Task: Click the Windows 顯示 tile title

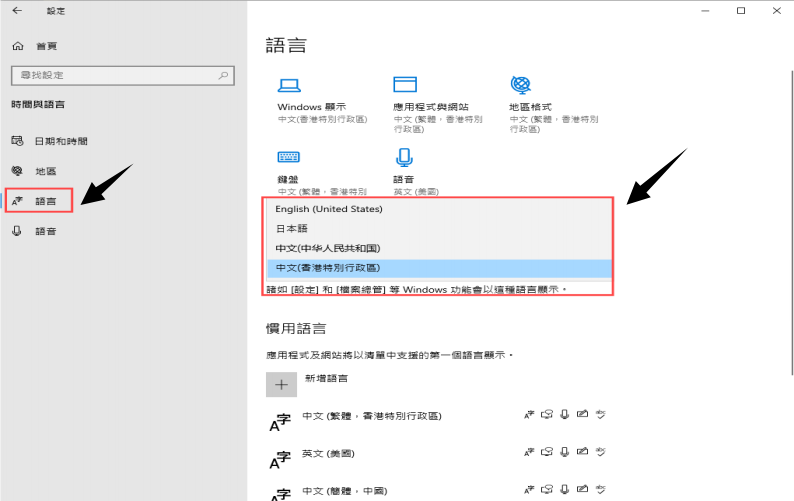Action: (x=311, y=107)
